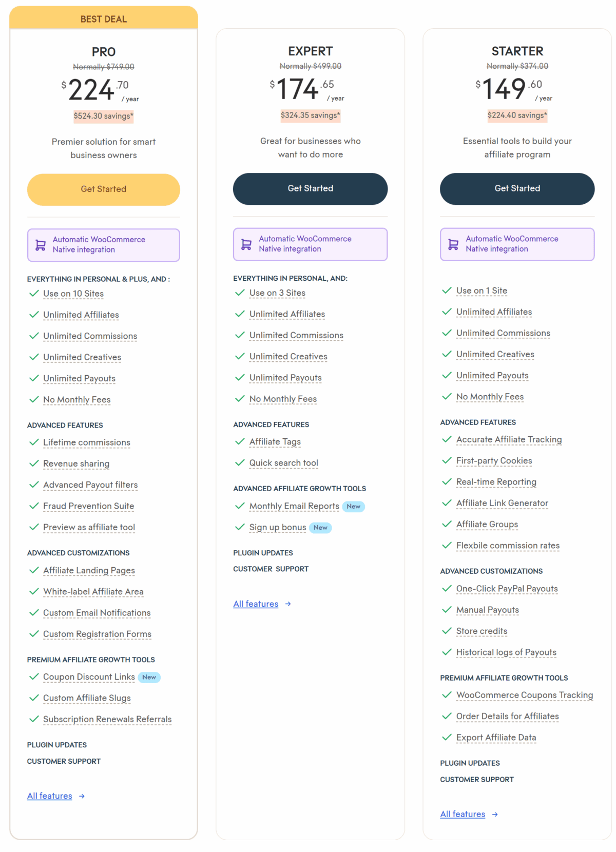Click checkmark next to Affiliate Tags
The image size is (616, 852).
tap(240, 441)
